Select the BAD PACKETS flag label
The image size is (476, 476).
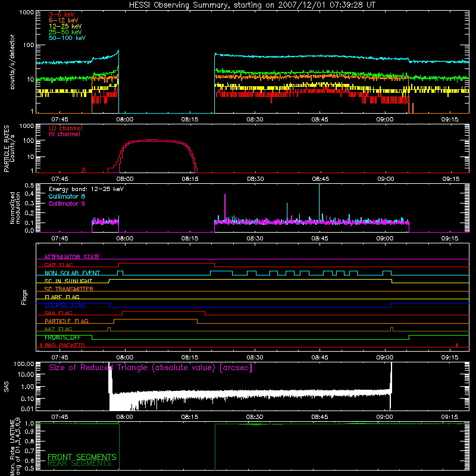[65, 345]
